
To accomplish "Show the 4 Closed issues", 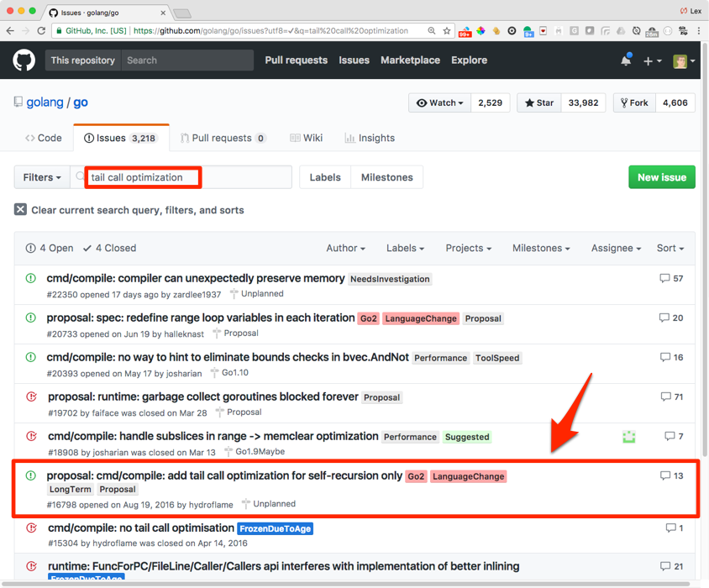I will [x=114, y=249].
